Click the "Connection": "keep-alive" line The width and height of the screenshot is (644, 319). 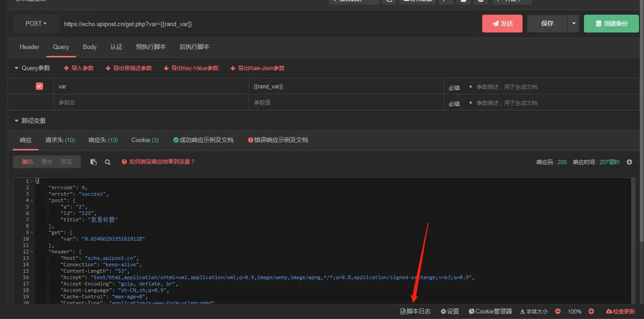(x=101, y=264)
